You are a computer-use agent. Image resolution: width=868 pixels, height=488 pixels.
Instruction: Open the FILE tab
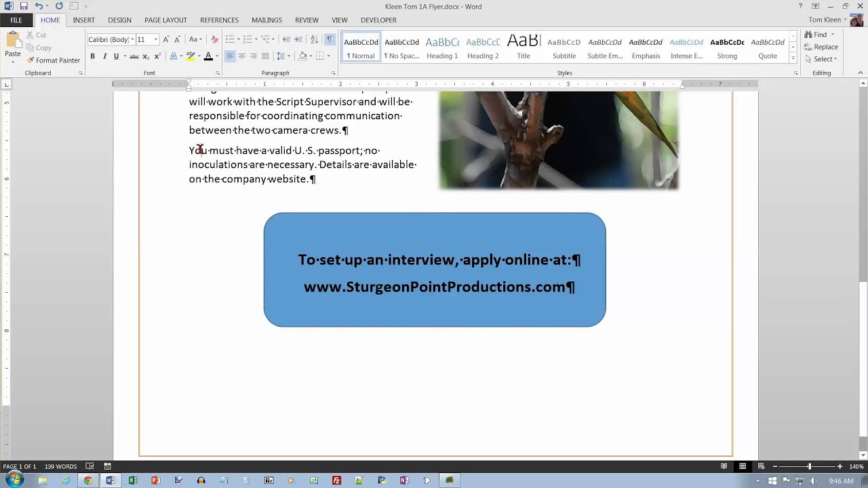pyautogui.click(x=16, y=20)
